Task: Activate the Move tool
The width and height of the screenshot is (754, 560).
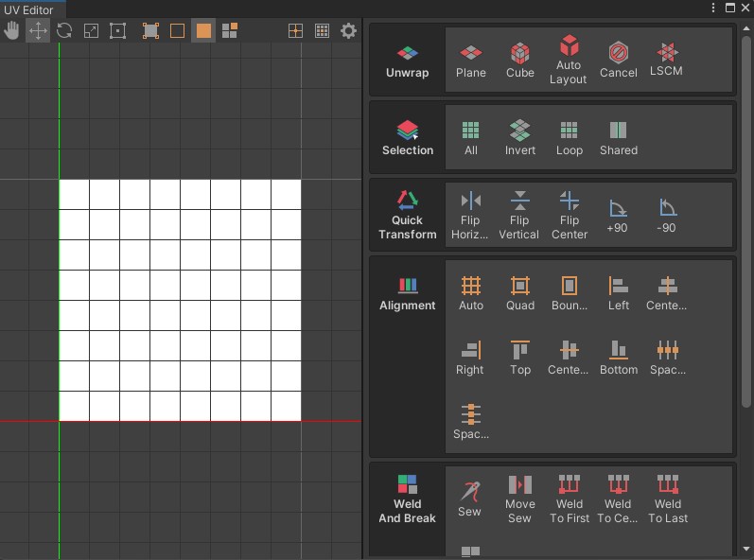Action: pos(38,31)
